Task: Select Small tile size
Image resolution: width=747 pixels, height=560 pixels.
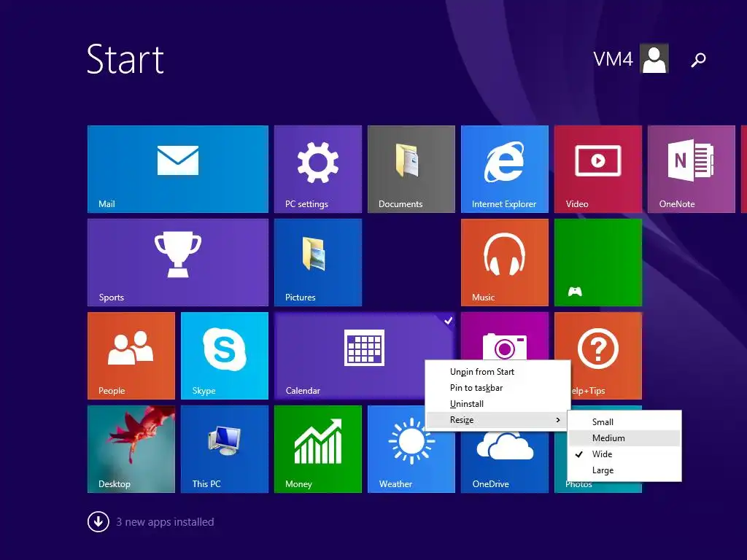Action: click(x=624, y=422)
